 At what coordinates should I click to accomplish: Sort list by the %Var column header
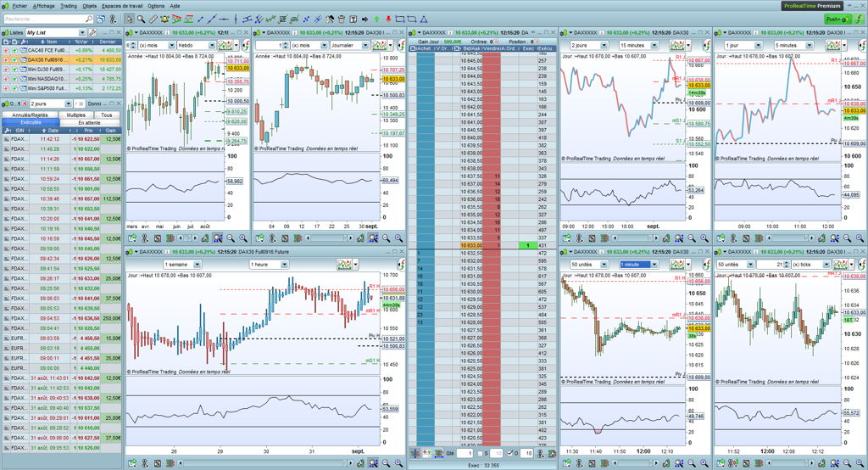point(82,42)
